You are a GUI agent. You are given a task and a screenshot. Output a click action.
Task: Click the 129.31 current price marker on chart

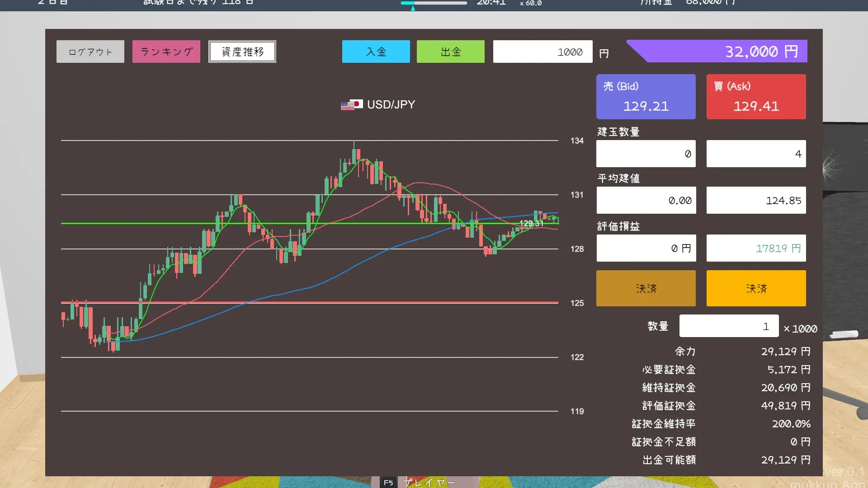tap(531, 223)
